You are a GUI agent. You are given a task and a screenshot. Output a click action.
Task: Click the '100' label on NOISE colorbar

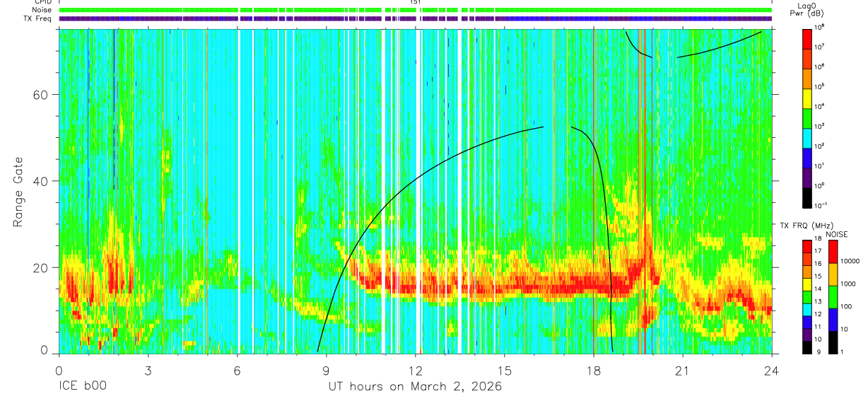click(x=847, y=306)
